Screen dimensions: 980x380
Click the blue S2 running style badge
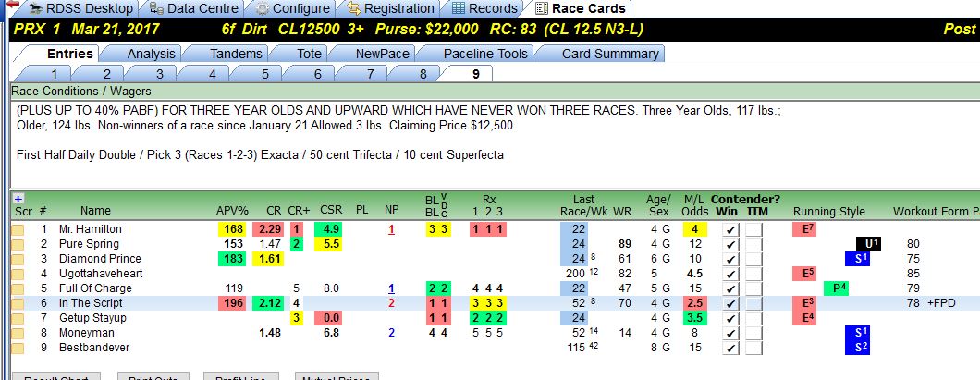[x=857, y=348]
